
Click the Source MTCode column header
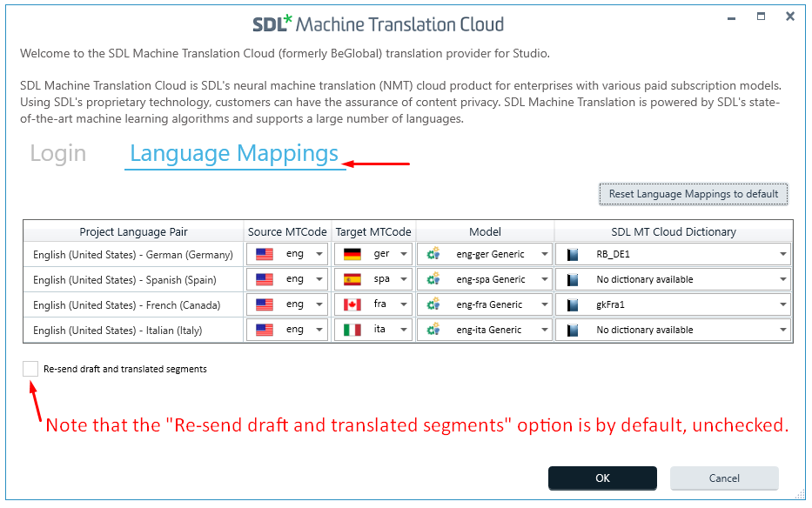tap(287, 231)
